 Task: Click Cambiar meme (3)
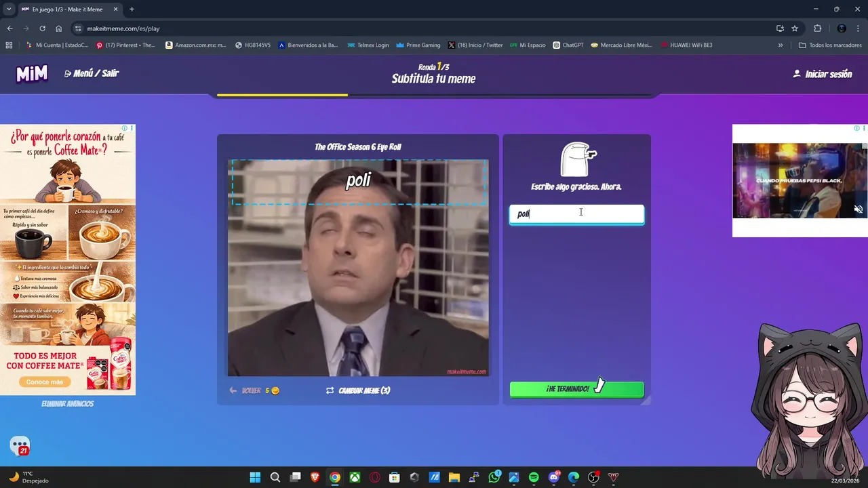click(358, 390)
